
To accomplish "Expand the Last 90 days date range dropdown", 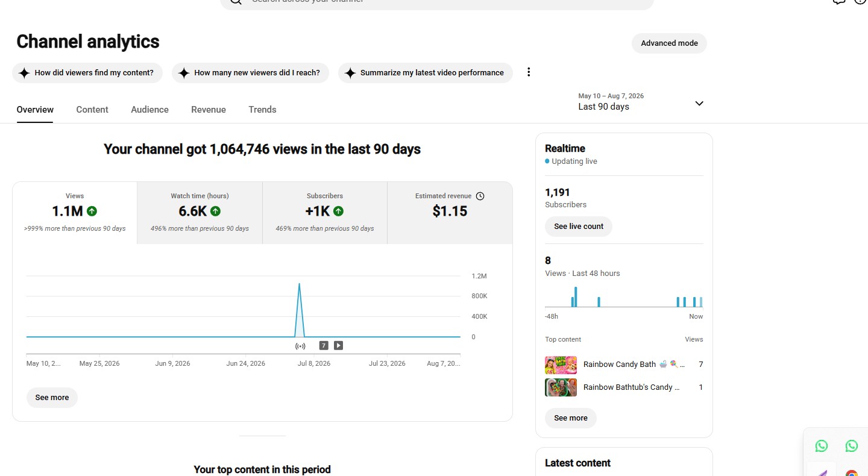I will click(x=641, y=102).
